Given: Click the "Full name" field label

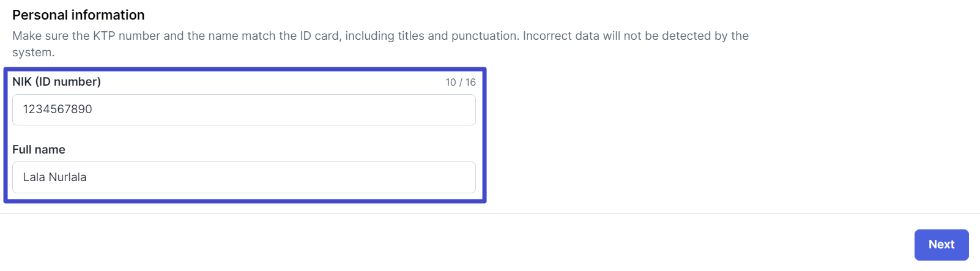Looking at the screenshot, I should (x=39, y=150).
